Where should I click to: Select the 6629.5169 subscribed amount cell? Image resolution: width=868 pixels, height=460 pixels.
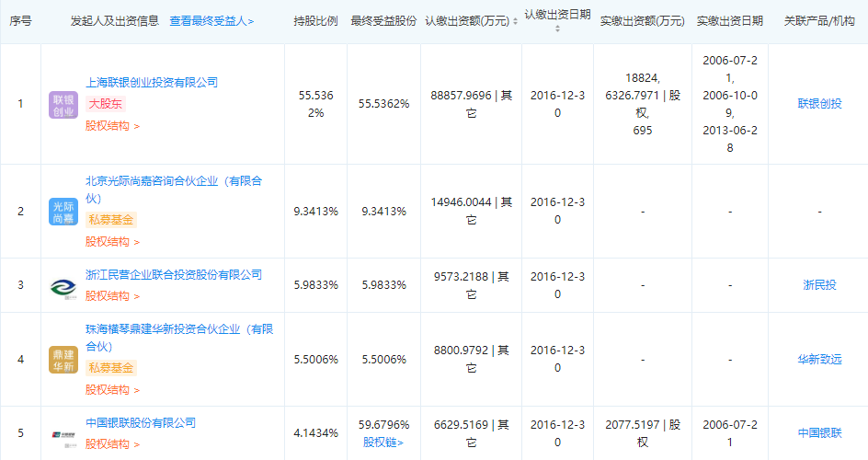[x=471, y=433]
